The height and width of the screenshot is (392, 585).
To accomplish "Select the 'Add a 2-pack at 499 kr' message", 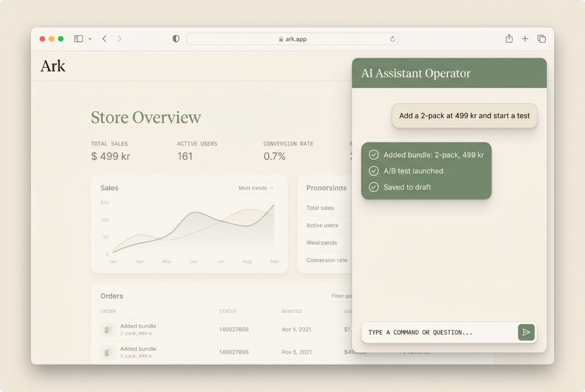I will click(464, 116).
